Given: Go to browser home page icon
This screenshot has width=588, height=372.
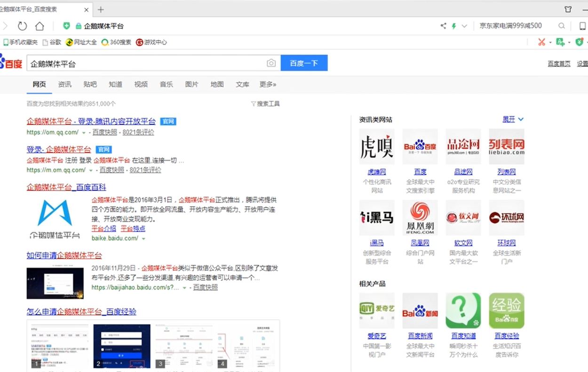Looking at the screenshot, I should tap(40, 26).
